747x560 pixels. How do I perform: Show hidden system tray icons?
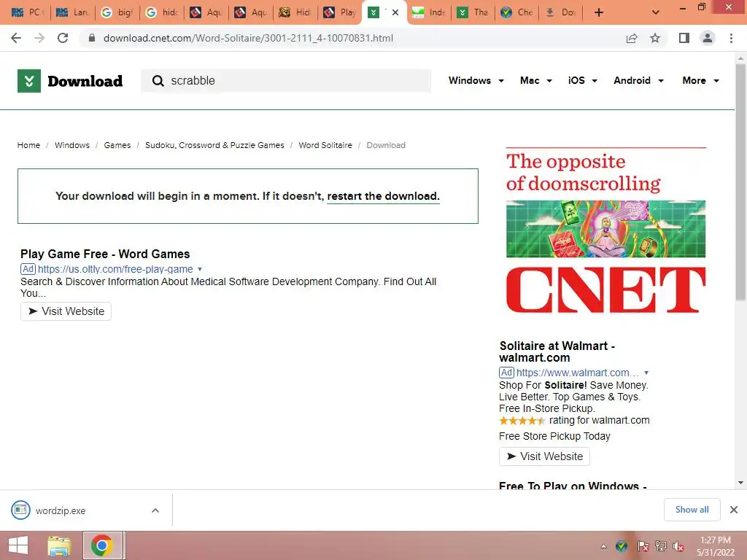603,546
